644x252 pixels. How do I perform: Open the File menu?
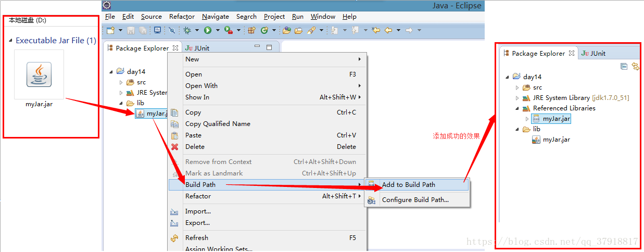(x=110, y=17)
